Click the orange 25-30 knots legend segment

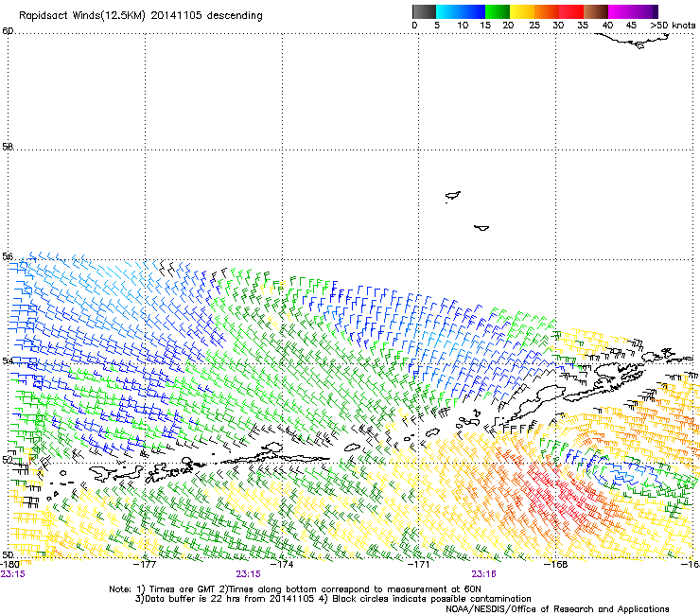[547, 11]
